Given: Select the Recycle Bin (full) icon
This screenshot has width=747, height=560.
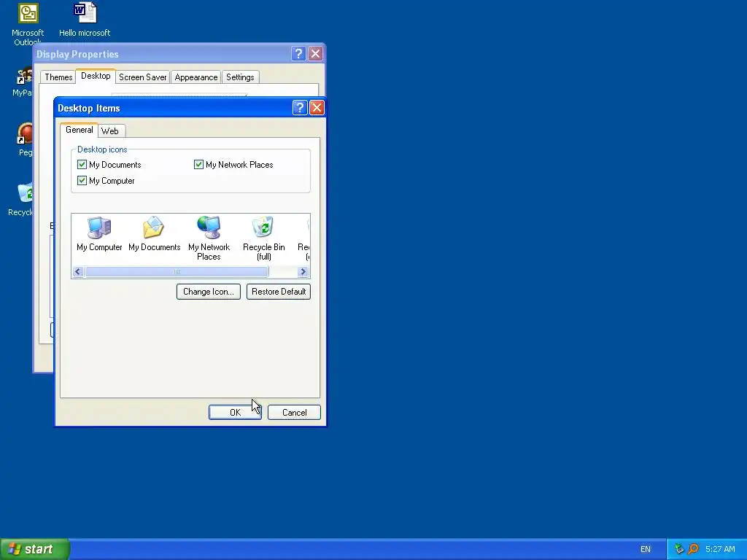Looking at the screenshot, I should coord(263,238).
